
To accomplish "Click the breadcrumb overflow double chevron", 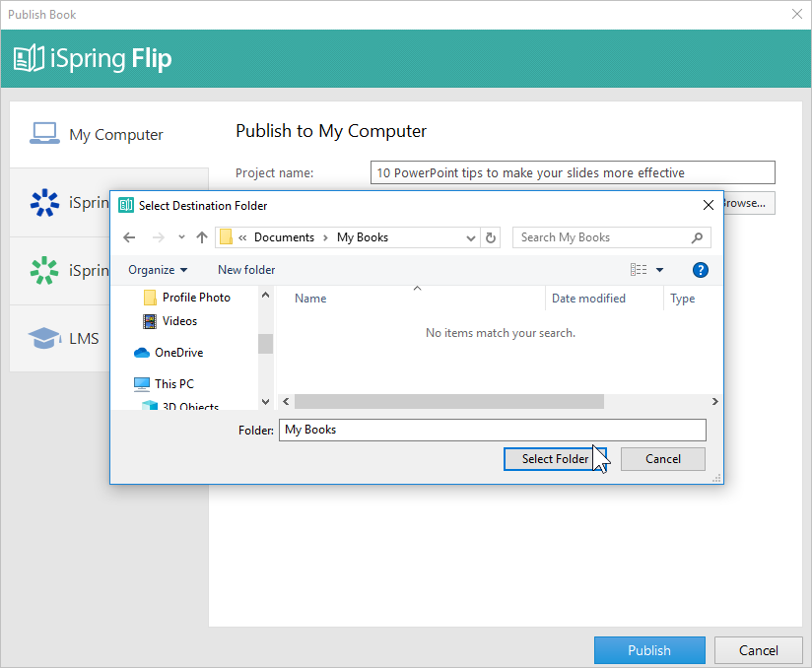I will [x=242, y=237].
